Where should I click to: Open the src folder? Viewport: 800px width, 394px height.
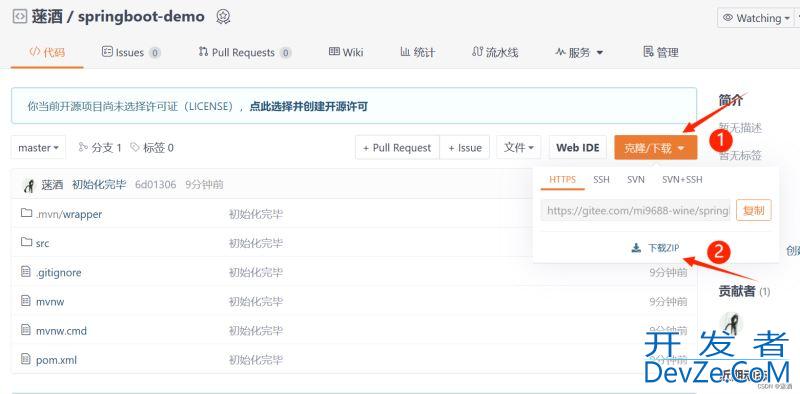[43, 243]
